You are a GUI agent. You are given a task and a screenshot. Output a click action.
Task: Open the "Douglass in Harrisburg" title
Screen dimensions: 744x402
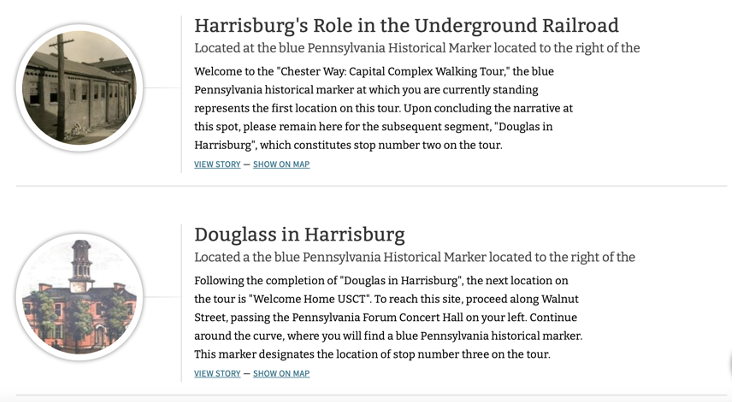point(299,235)
